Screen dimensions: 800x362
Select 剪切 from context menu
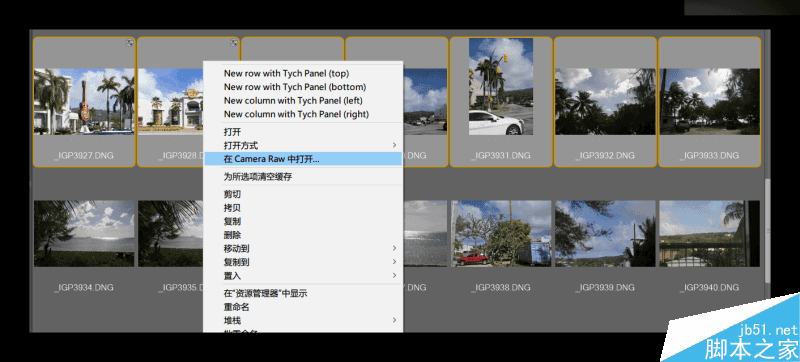tap(303, 194)
